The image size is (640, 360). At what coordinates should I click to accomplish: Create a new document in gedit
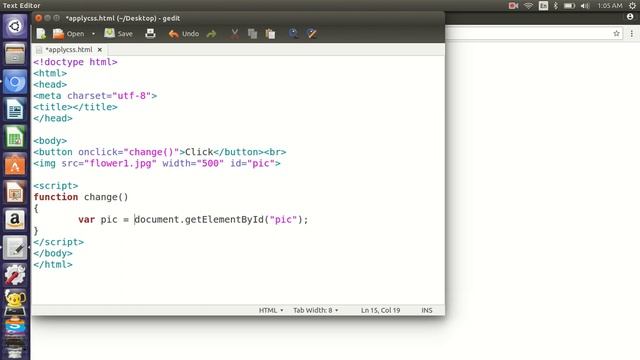[41, 33]
